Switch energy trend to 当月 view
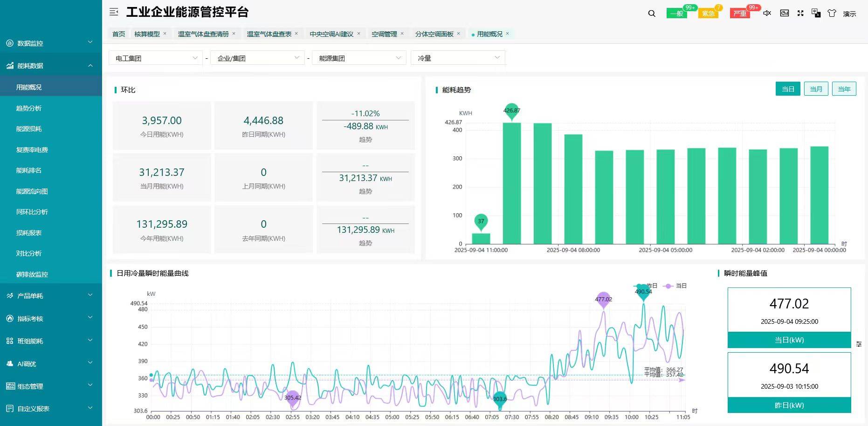 pos(816,89)
